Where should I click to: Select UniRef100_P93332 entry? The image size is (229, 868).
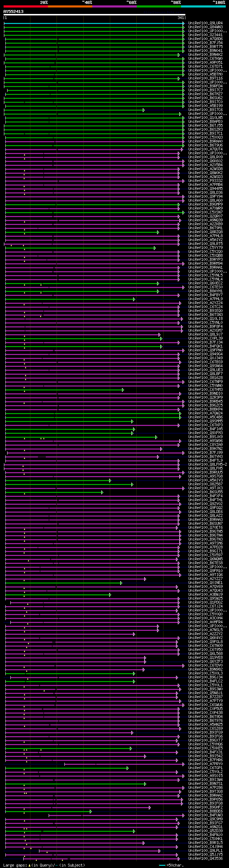pos(205,181)
